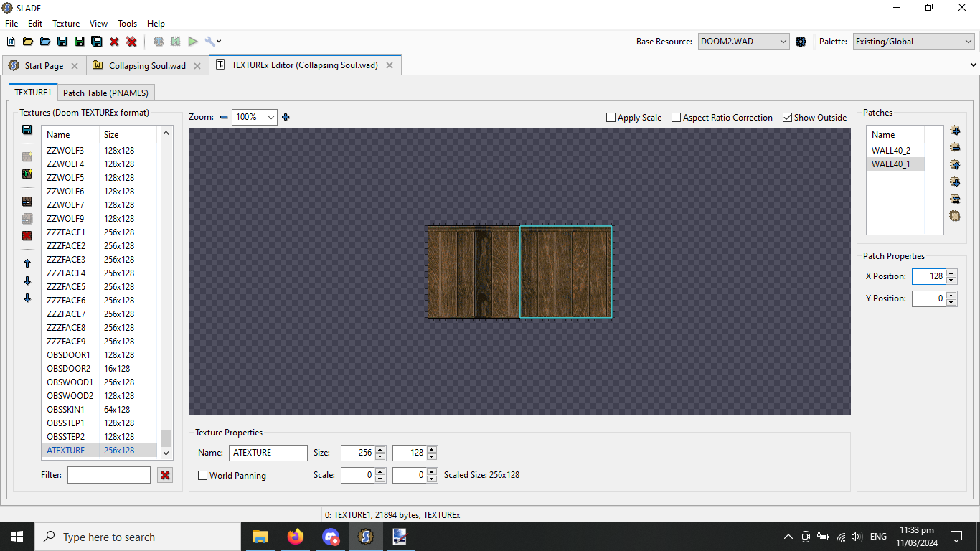Screen dimensions: 980x551
Task: Click the green Save As floppy icon
Action: click(80, 42)
